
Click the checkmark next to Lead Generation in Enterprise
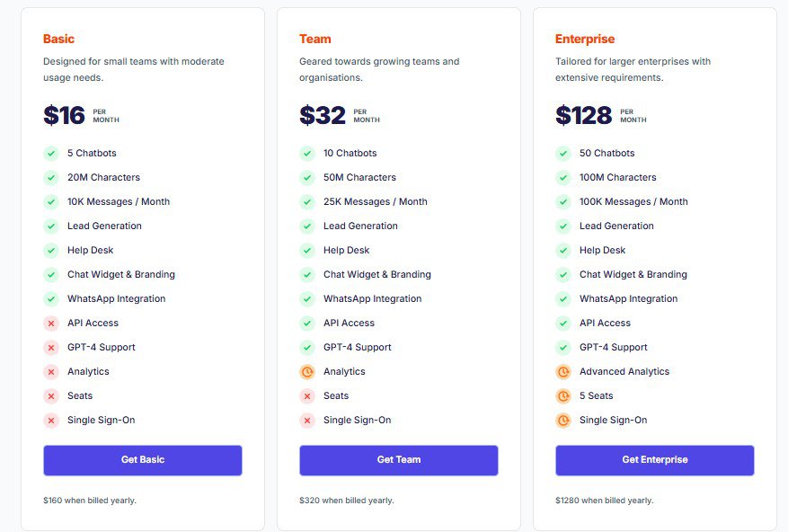pyautogui.click(x=563, y=226)
